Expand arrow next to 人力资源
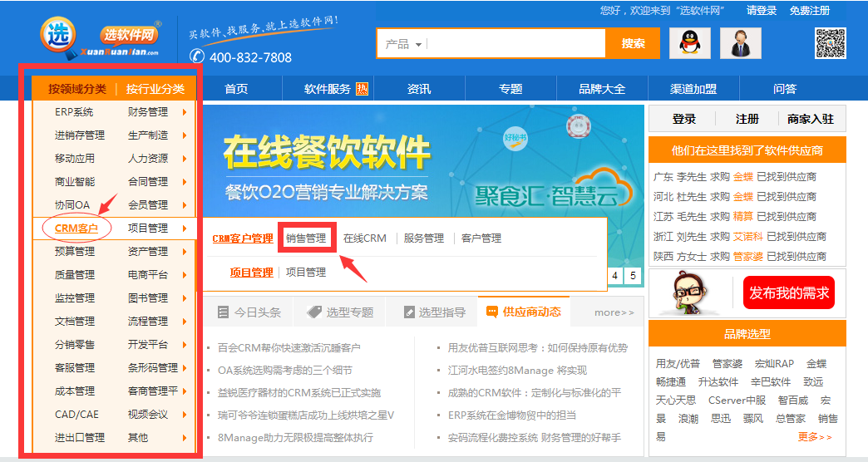 click(x=185, y=159)
